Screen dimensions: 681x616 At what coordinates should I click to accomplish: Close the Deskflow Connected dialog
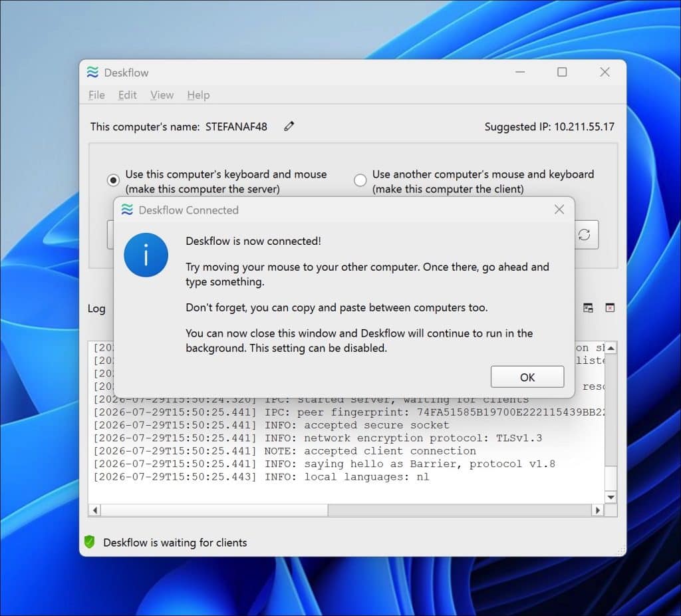559,210
